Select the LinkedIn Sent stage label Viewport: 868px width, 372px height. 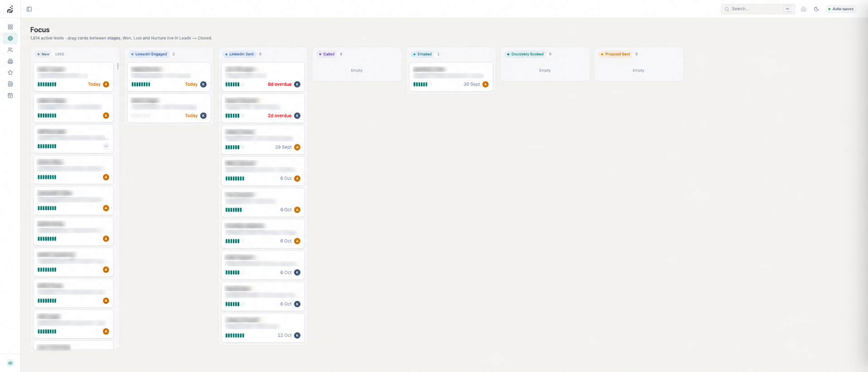[239, 54]
